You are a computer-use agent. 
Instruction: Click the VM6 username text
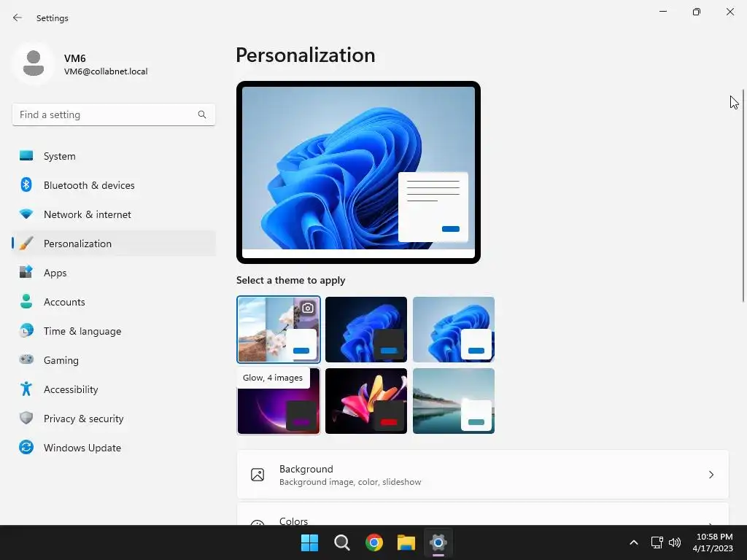click(75, 58)
